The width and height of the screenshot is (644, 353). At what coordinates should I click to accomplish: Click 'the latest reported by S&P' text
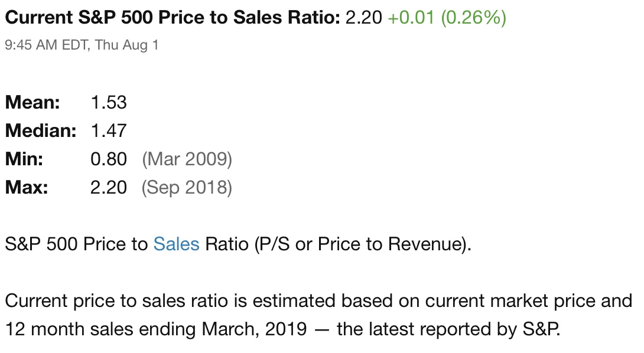tap(448, 329)
